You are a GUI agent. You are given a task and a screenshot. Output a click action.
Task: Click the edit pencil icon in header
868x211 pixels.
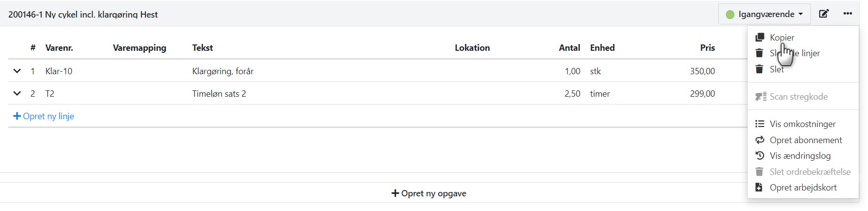pos(824,14)
